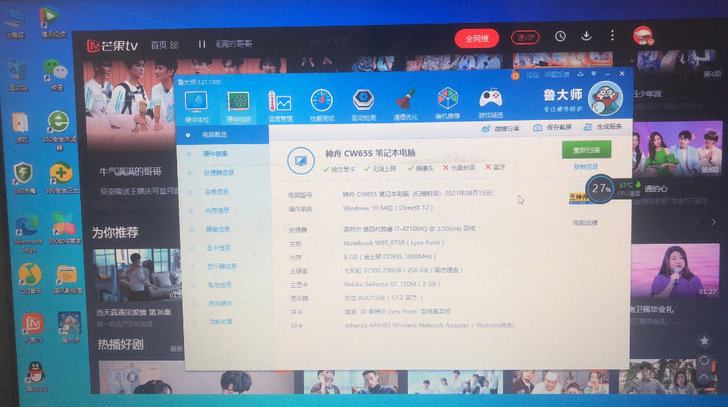Click the 芒果tv logo
The width and height of the screenshot is (728, 407).
click(112, 45)
